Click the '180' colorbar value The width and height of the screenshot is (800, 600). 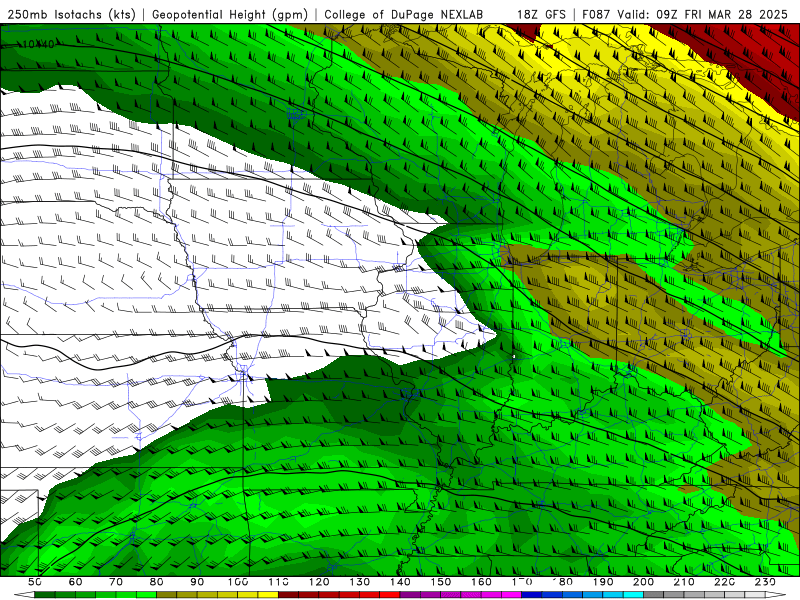562,582
